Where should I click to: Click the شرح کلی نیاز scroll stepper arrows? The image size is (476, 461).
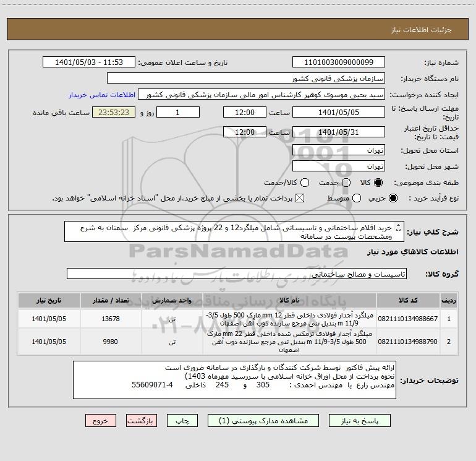(399, 227)
